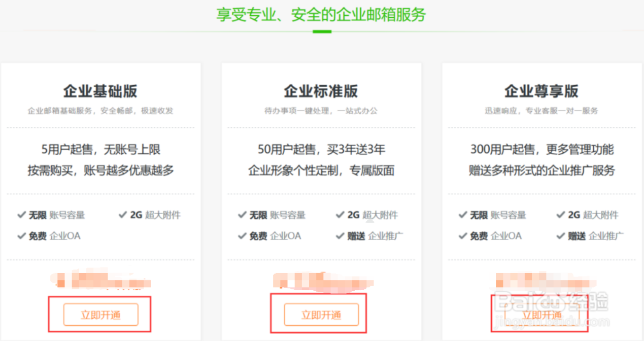Click the checkmark beside 赠送企业推广 in 企业标准版
This screenshot has width=644, height=341.
[x=340, y=235]
